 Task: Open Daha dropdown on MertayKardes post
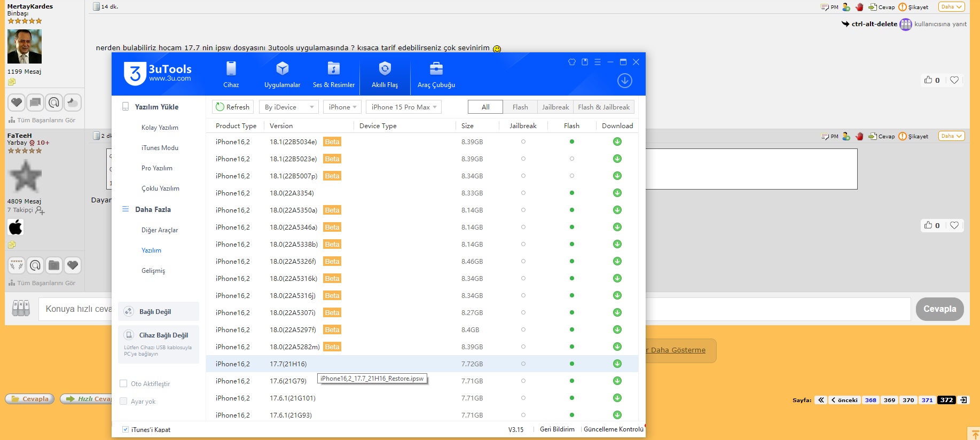pyautogui.click(x=951, y=7)
